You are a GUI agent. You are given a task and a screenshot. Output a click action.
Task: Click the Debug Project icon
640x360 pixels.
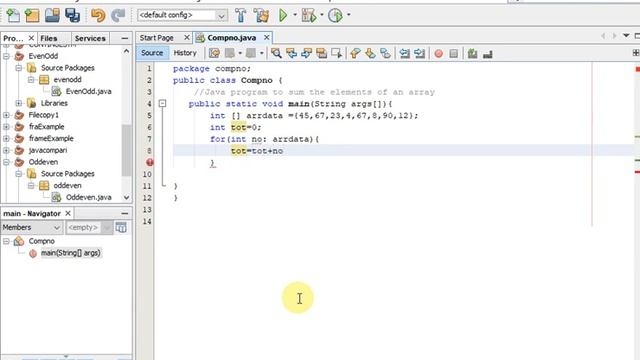309,16
